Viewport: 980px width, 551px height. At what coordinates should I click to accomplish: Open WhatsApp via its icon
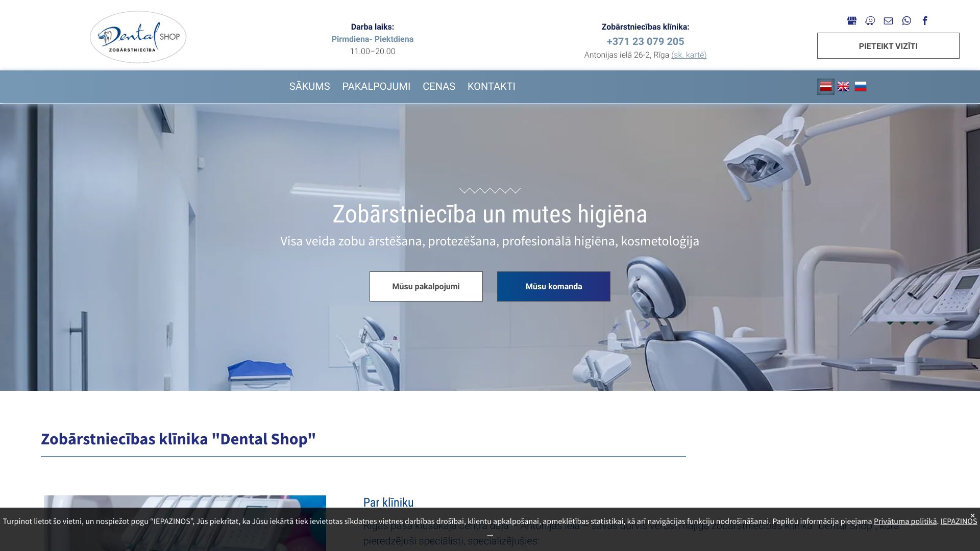click(x=906, y=20)
